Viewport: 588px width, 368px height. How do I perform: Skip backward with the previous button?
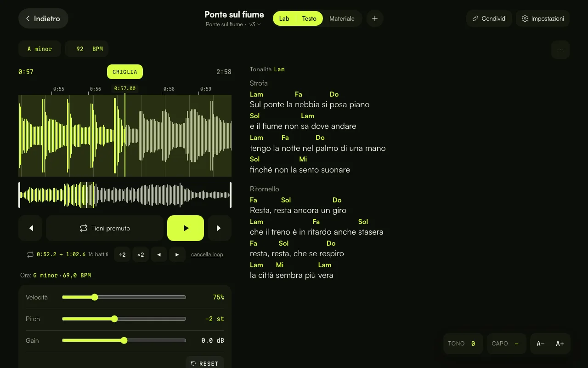tap(31, 228)
